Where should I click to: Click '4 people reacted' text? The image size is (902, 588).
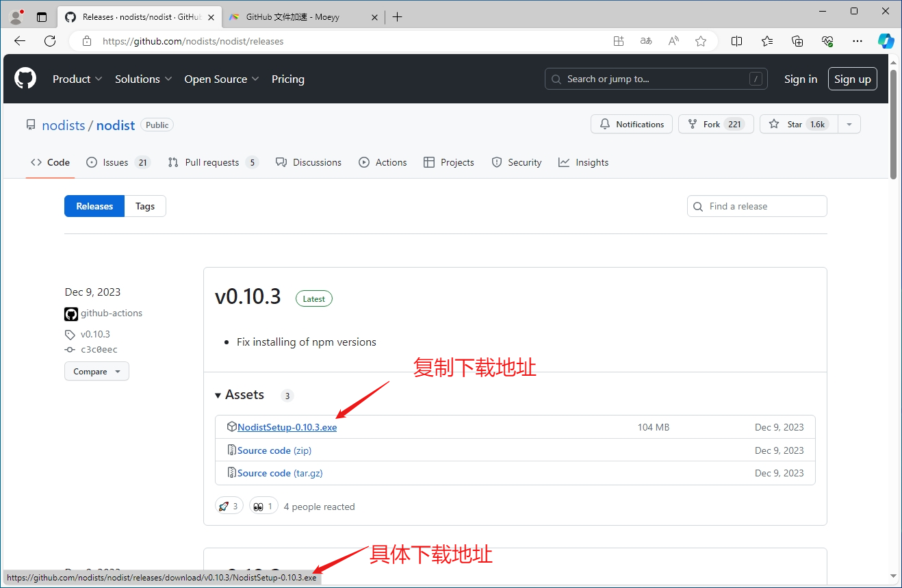(x=319, y=507)
